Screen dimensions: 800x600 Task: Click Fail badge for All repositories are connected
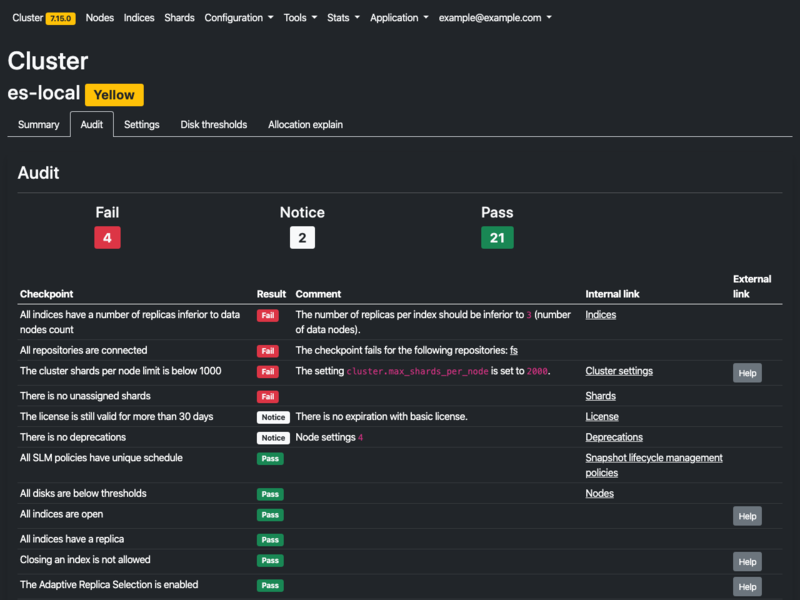(x=267, y=351)
